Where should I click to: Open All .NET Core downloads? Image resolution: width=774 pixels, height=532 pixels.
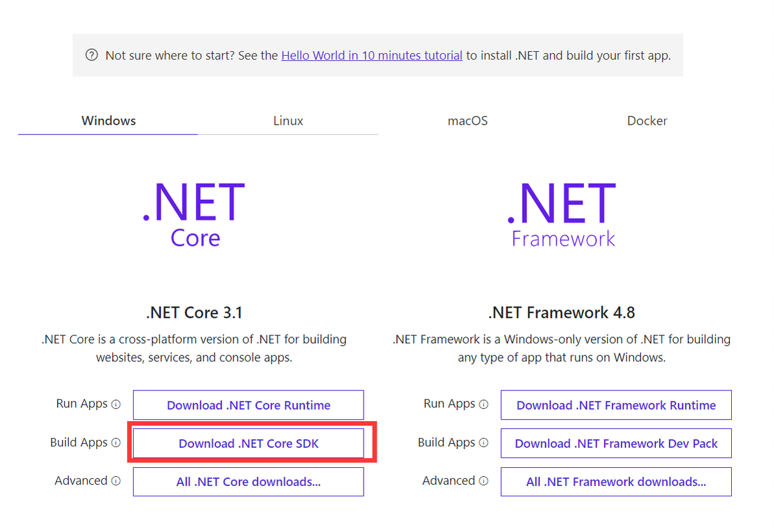[x=249, y=481]
